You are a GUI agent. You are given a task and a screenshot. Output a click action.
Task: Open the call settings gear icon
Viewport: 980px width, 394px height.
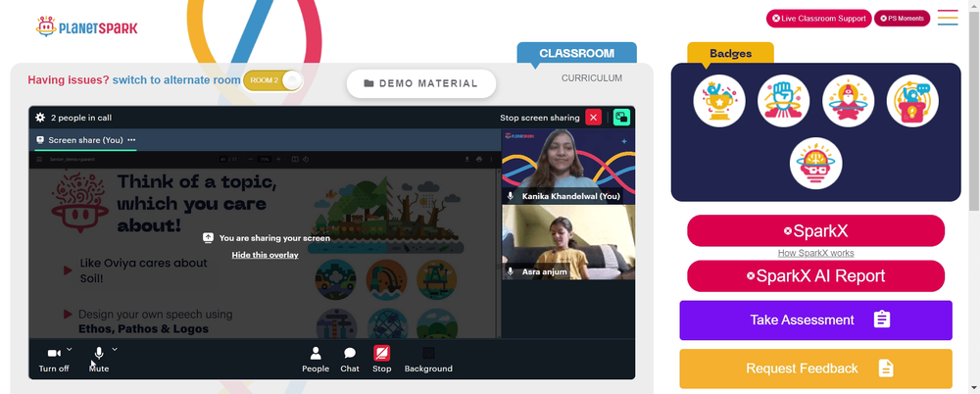click(x=40, y=118)
